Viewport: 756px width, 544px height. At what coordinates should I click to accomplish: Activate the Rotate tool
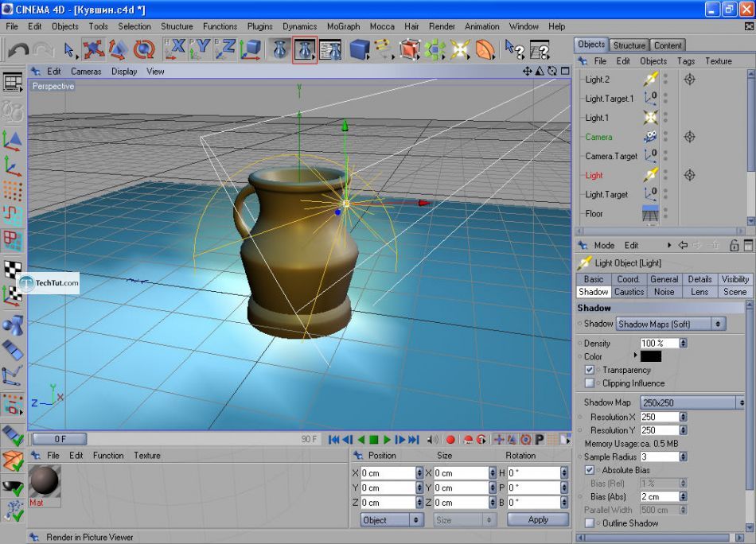pos(144,49)
